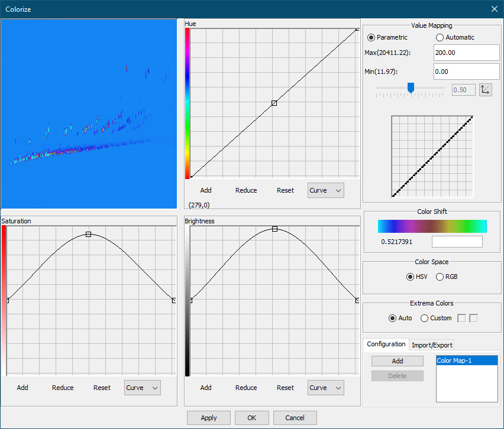Apply the colorize settings
This screenshot has height=429, width=504.
click(208, 417)
